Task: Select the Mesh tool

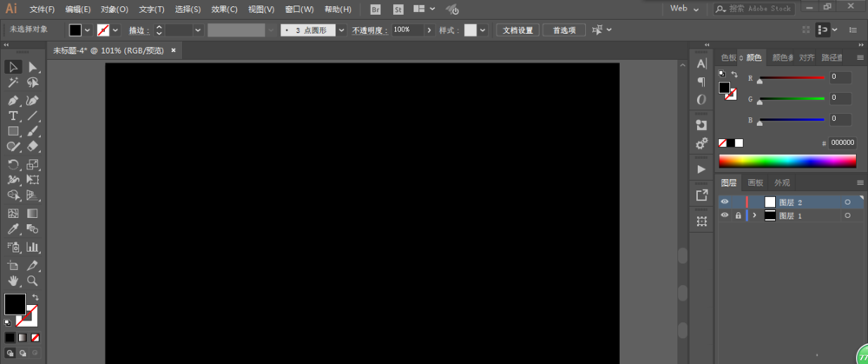Action: coord(13,214)
